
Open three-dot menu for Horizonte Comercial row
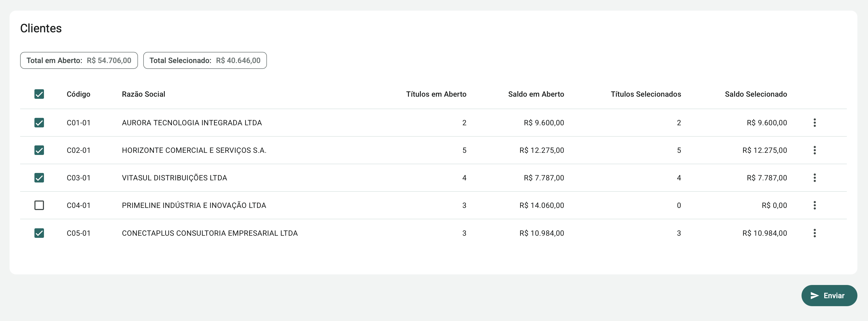click(x=815, y=150)
